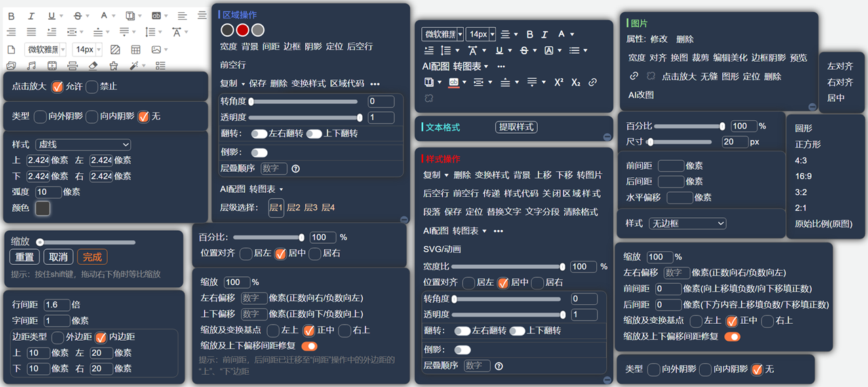Click the link icon in 图片 panel
Screen dimensions: 868x387
point(634,76)
